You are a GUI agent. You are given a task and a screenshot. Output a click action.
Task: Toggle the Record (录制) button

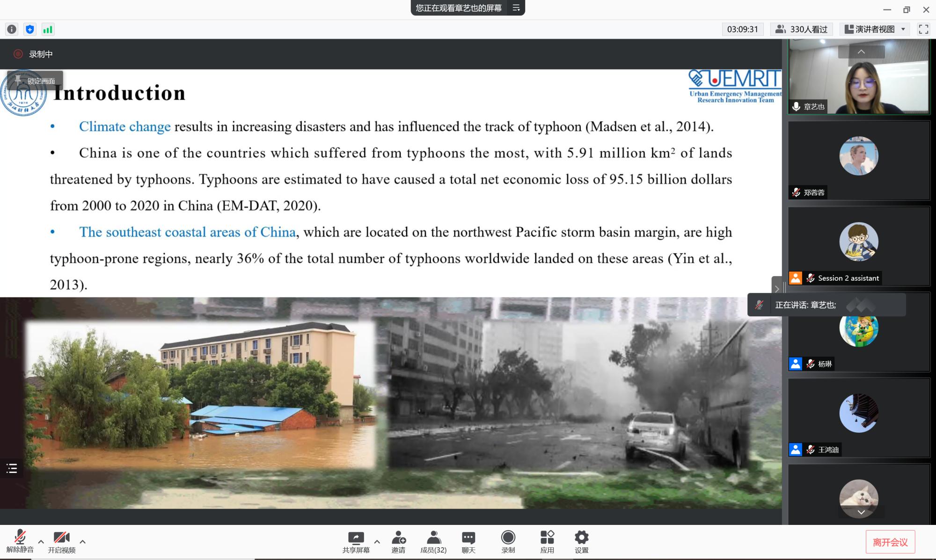[x=508, y=542]
